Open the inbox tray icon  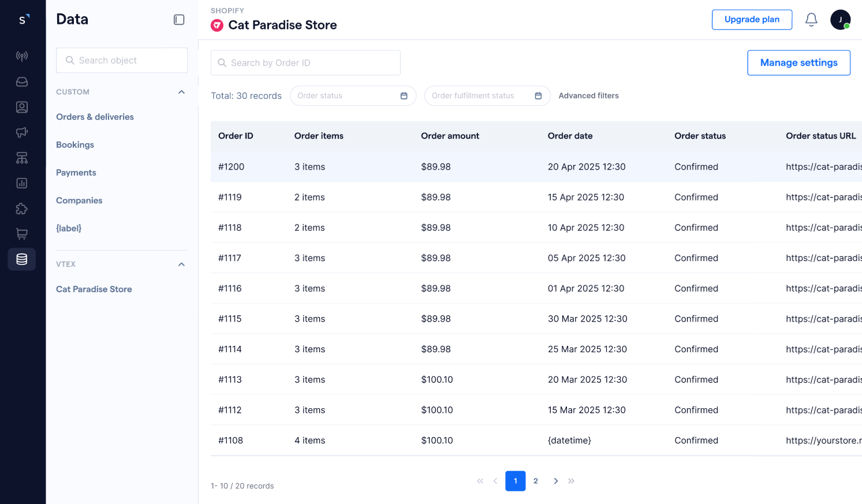coord(22,81)
